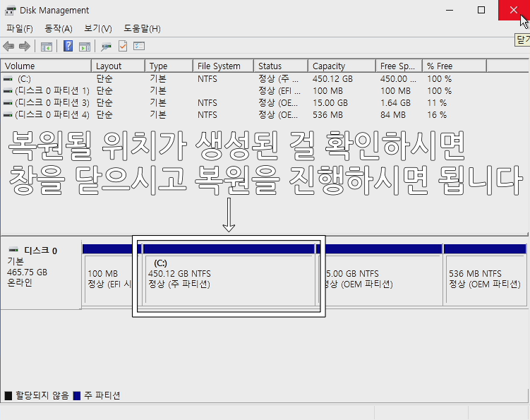Viewport: 530px width, 420px height.
Task: Sort by the File System column header
Action: [x=224, y=66]
